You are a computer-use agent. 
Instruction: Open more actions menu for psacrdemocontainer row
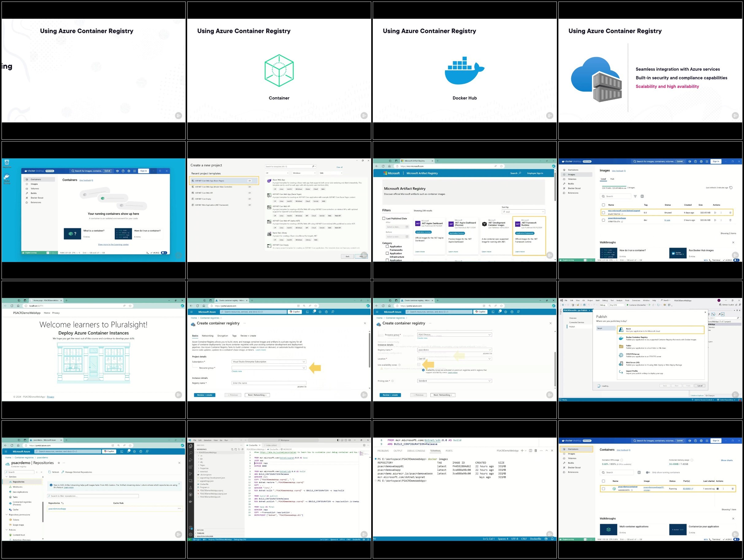[723, 489]
